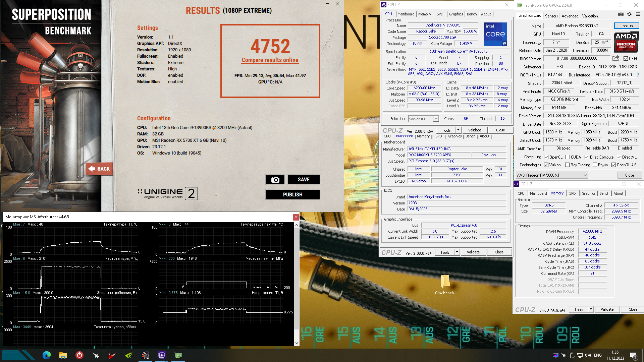Click the AMD Radeon Graphics logo in GPU-Z
The width and height of the screenshot is (644, 362).
tap(626, 42)
